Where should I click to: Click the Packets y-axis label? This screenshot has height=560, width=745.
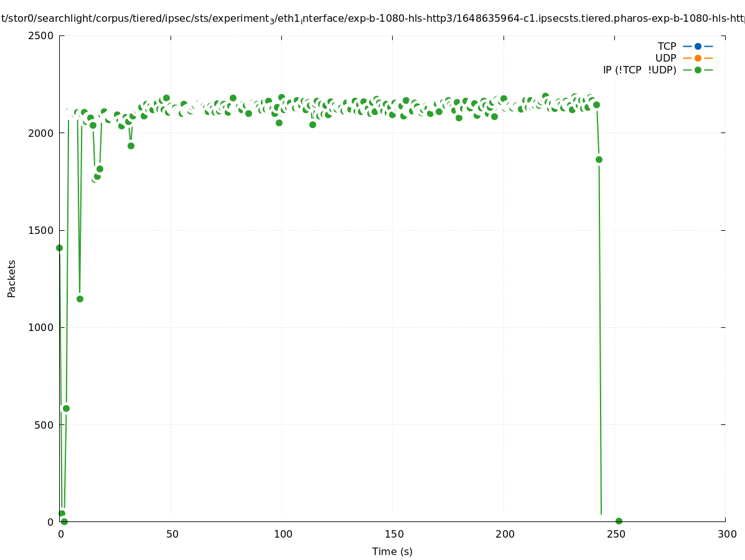[x=12, y=278]
